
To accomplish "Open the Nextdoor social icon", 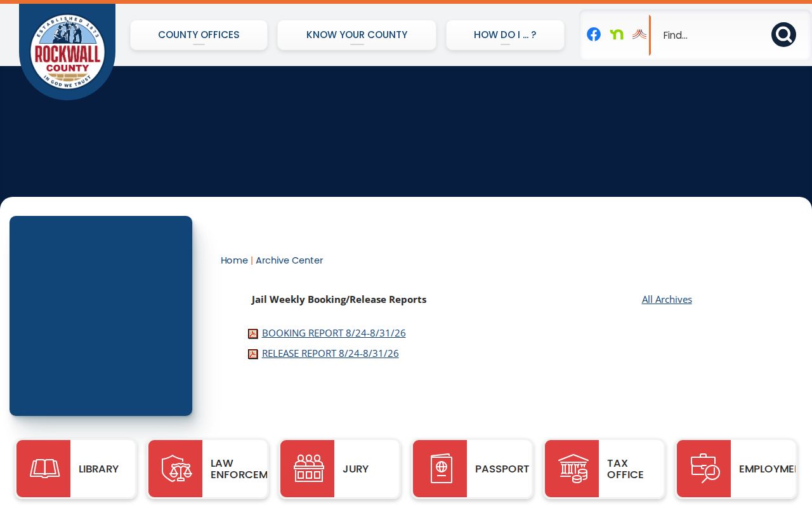I will pos(617,34).
